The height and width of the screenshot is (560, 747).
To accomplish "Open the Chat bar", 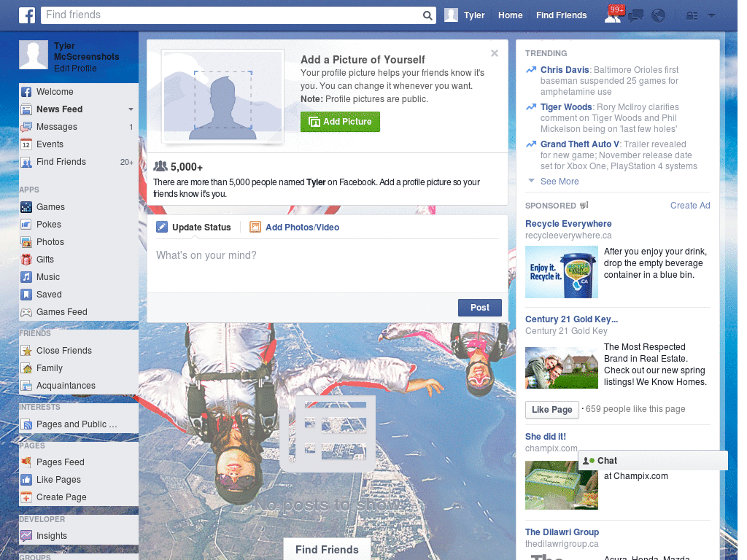I will pyautogui.click(x=653, y=461).
